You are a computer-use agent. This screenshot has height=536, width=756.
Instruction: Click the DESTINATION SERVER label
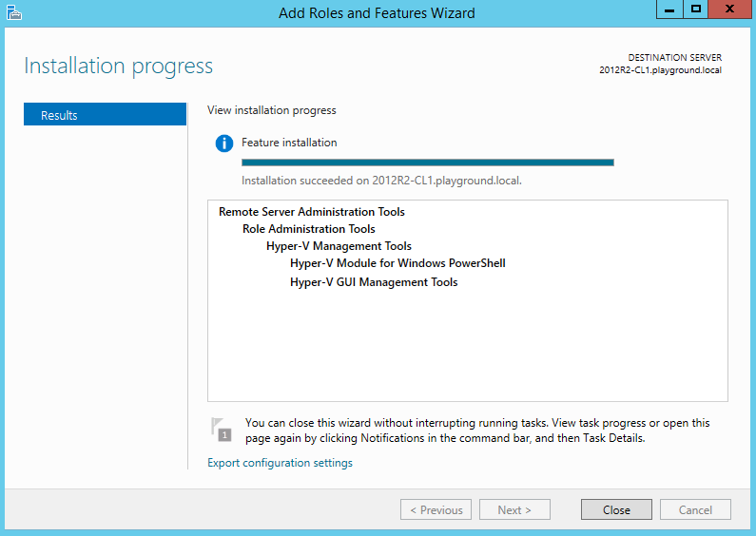coord(674,58)
